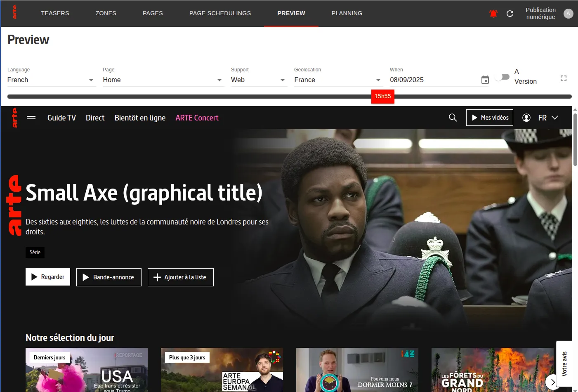Open the calendar date picker icon

[485, 80]
